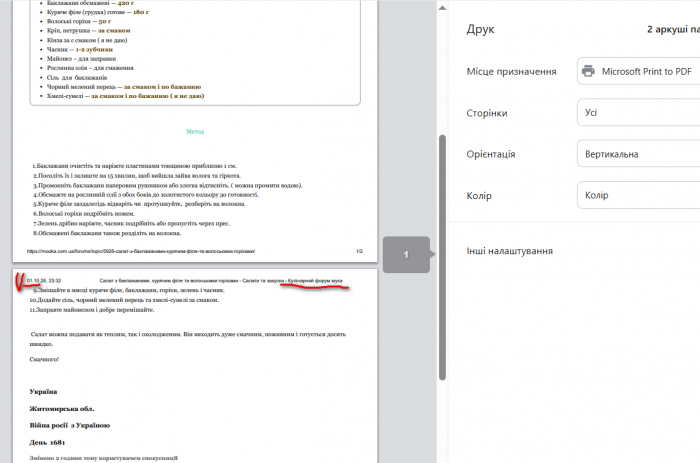Click the preview vertical scrollbar thumb
Viewport: 700px width, 463px height.
(442, 257)
